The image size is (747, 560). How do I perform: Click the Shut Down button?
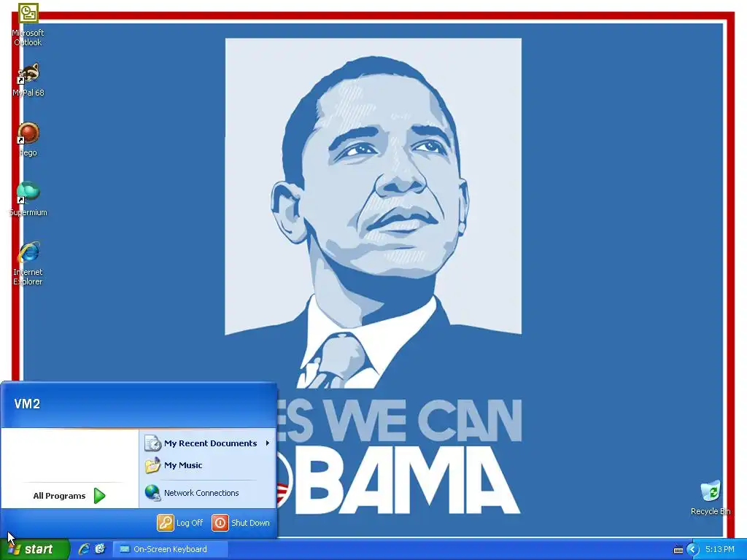[x=241, y=523]
